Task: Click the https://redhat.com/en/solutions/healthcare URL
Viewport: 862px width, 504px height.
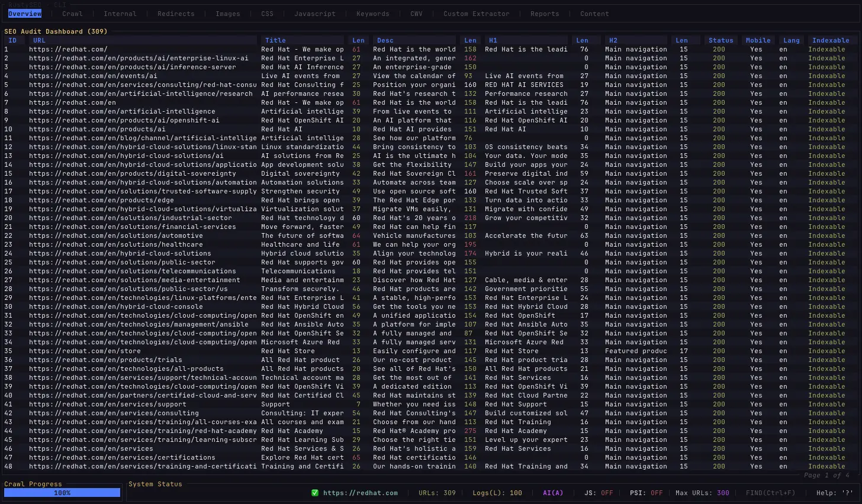Action: click(x=116, y=244)
